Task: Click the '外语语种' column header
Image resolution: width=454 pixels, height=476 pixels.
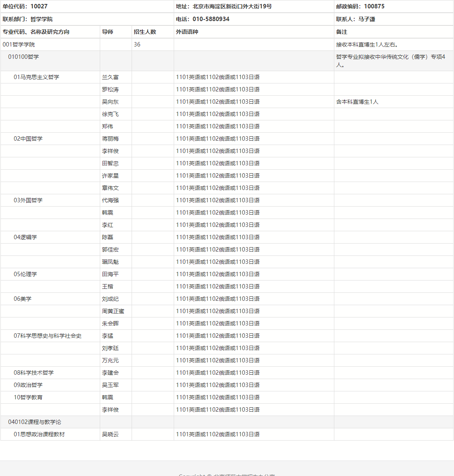Action: coord(187,32)
